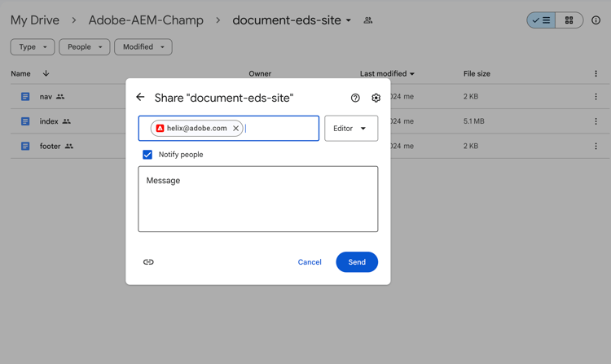Open share settings gear icon
Screen dimensions: 611x364
pyautogui.click(x=376, y=98)
